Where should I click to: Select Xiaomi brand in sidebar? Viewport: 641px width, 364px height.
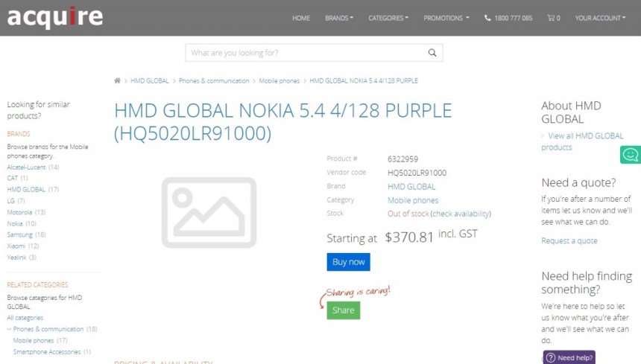[x=16, y=246]
